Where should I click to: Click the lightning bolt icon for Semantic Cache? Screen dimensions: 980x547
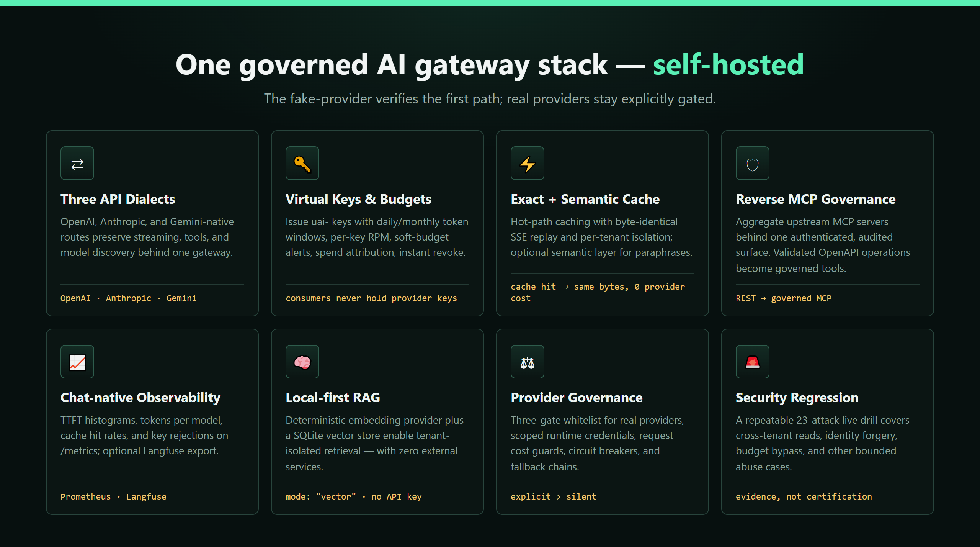(x=528, y=163)
